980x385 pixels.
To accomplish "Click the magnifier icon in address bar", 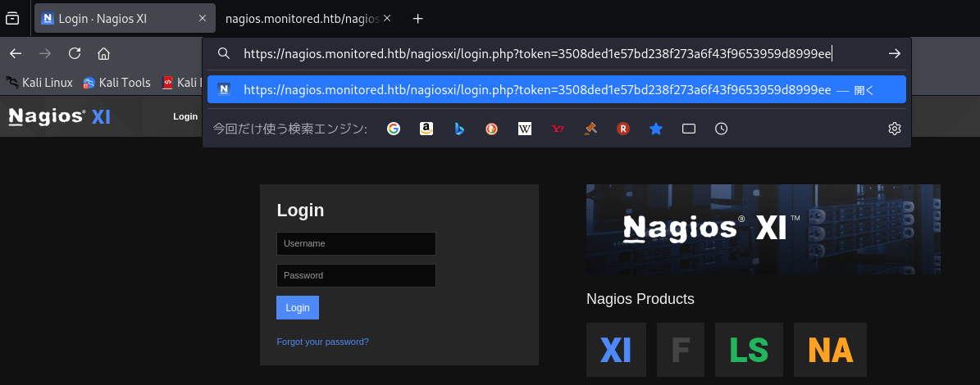I will [224, 54].
